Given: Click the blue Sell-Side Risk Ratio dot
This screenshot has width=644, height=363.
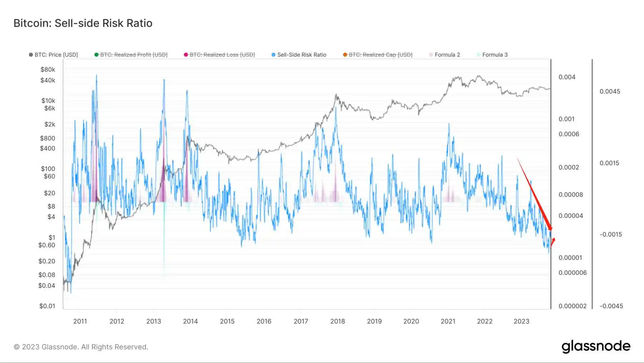Looking at the screenshot, I should 273,55.
